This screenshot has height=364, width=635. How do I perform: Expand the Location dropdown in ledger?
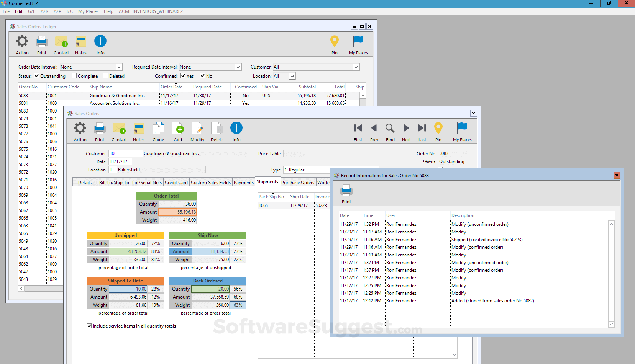pos(292,76)
